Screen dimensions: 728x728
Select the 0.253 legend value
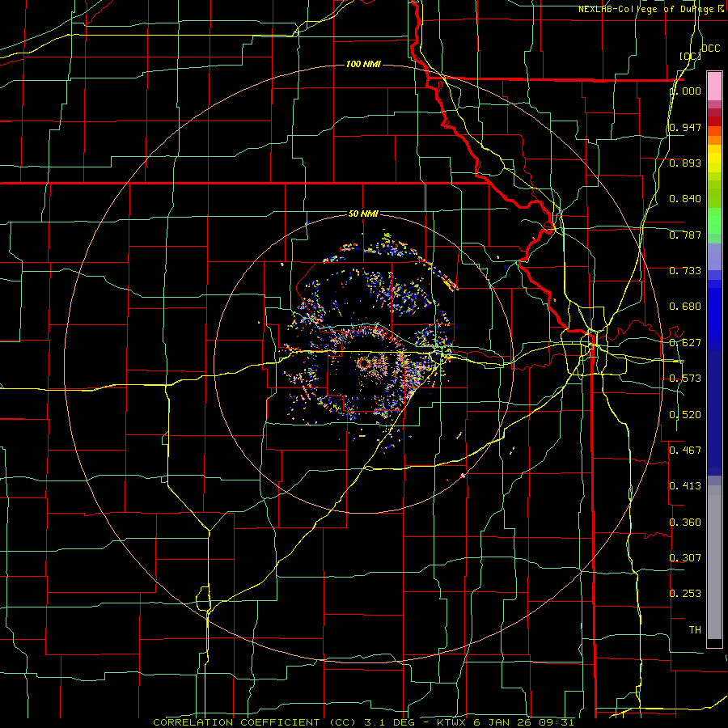[685, 594]
